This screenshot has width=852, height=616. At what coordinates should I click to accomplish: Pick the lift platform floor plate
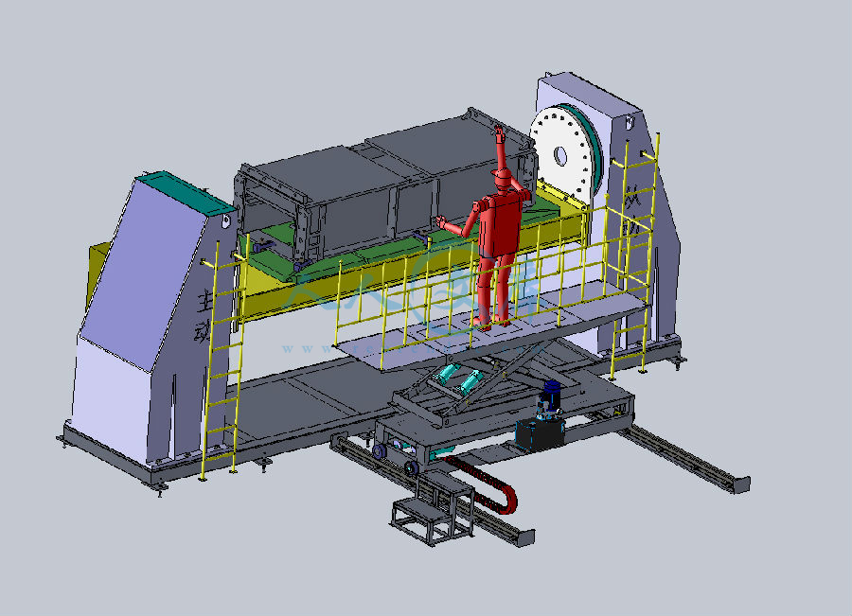(x=491, y=324)
